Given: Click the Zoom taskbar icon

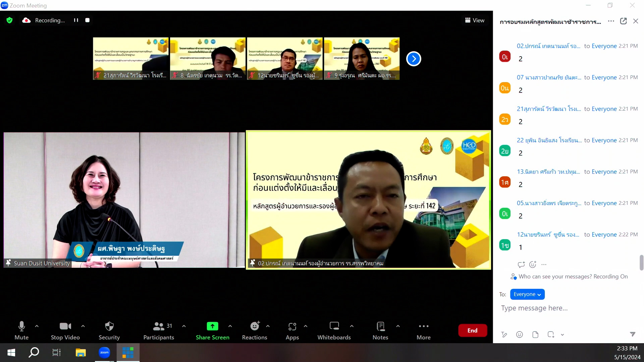Looking at the screenshot, I should (104, 353).
